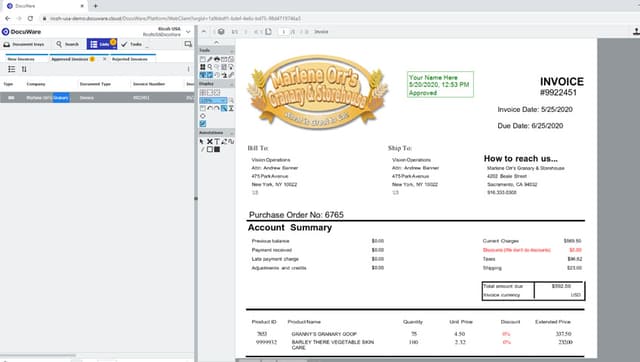Click the list view icon under invoice tabs
This screenshot has width=640, height=362.
[x=11, y=69]
